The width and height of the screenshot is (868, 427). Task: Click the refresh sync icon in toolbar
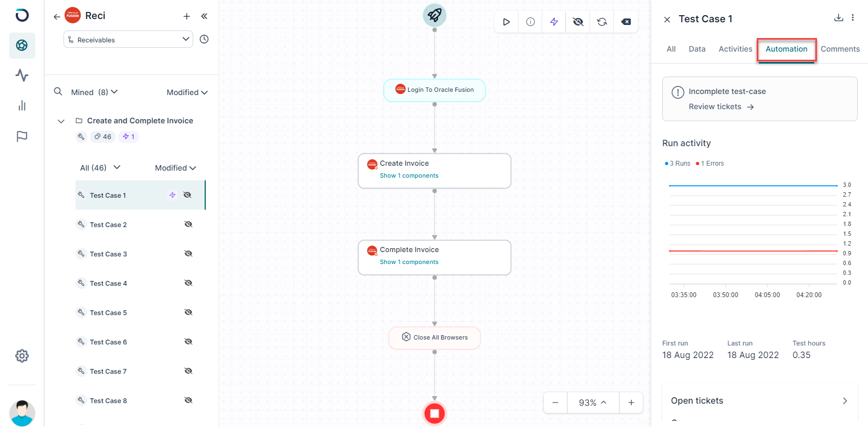(602, 22)
